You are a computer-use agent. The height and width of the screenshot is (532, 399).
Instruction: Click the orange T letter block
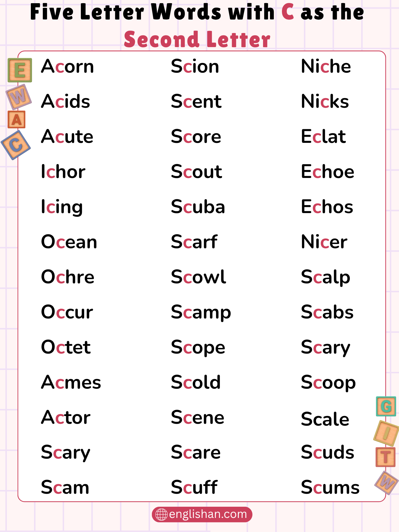[x=385, y=457]
